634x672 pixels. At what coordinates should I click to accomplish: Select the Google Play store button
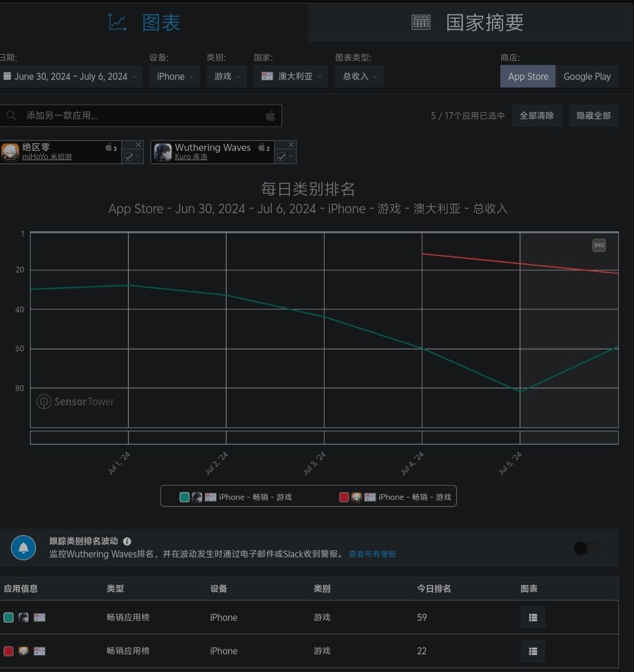[x=587, y=76]
